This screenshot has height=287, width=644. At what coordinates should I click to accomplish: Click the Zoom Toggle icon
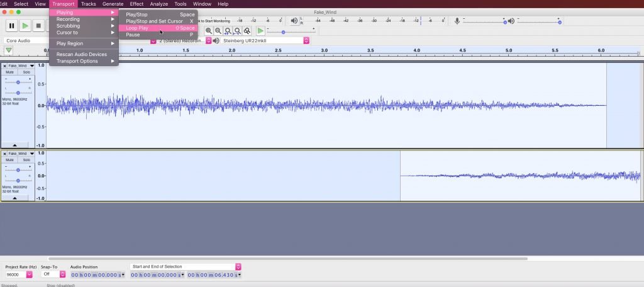(247, 31)
